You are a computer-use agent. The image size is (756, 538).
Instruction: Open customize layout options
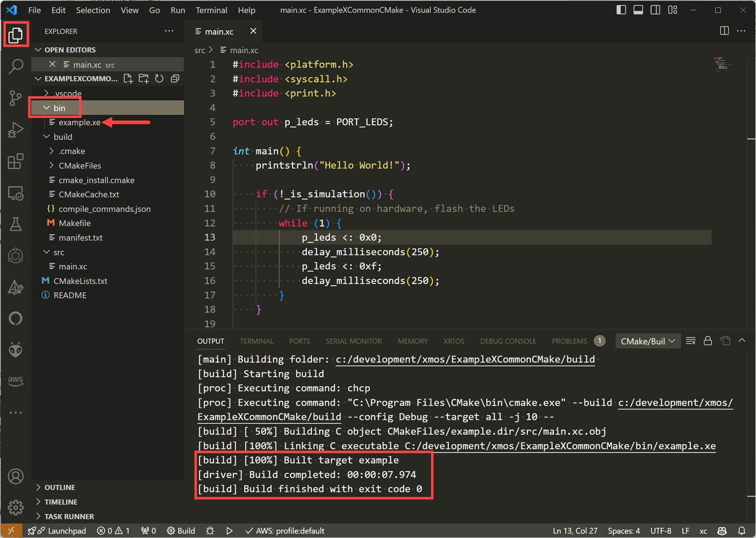click(x=673, y=10)
